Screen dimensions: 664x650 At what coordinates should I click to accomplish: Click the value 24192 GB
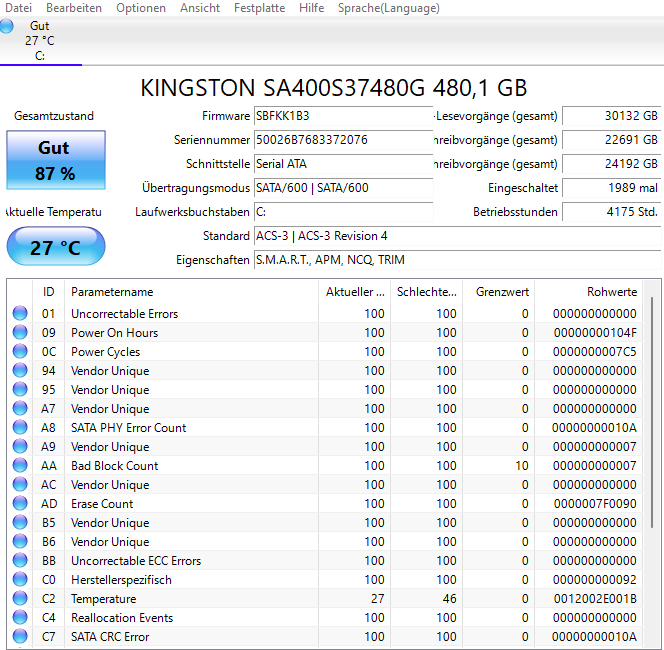[611, 164]
